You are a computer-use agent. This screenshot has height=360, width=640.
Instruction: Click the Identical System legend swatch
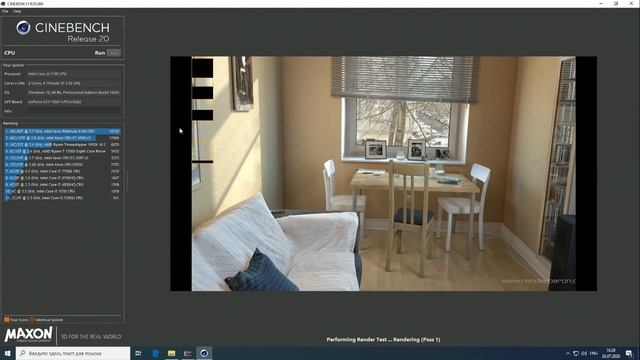click(32, 320)
